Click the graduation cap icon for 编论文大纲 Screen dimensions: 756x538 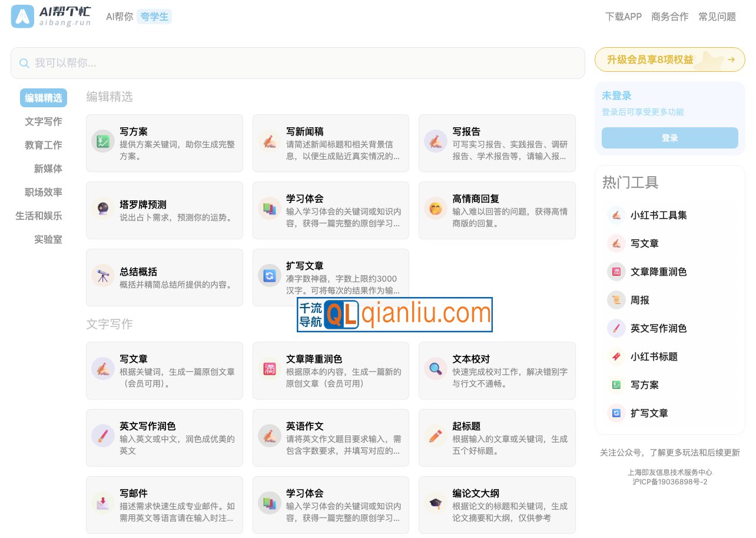435,503
